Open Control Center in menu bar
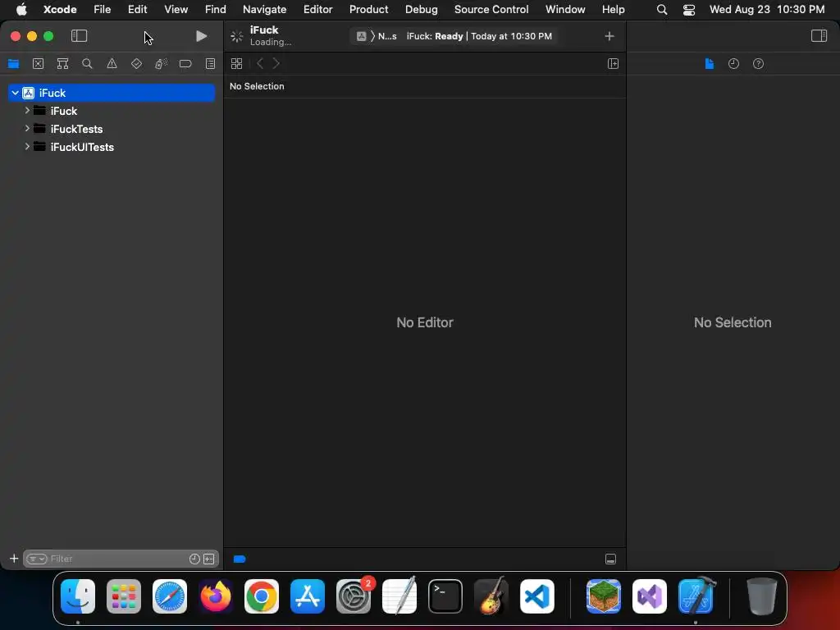Image resolution: width=840 pixels, height=630 pixels. [x=689, y=9]
